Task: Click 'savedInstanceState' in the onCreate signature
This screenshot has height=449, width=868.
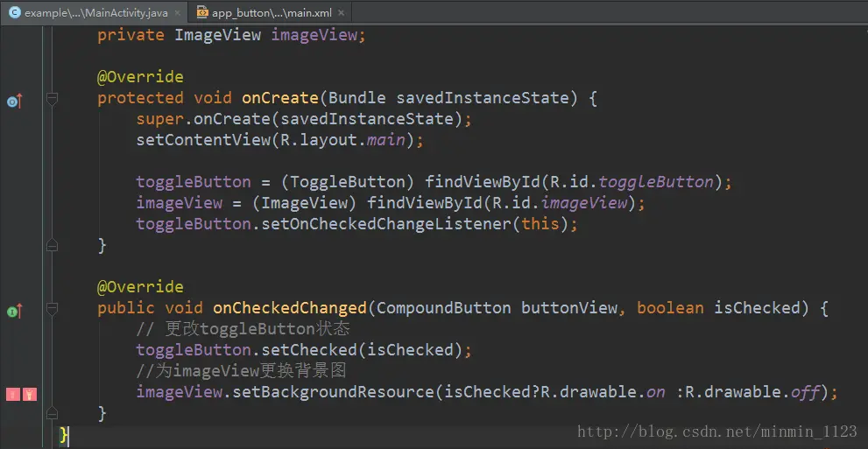Action: click(482, 98)
